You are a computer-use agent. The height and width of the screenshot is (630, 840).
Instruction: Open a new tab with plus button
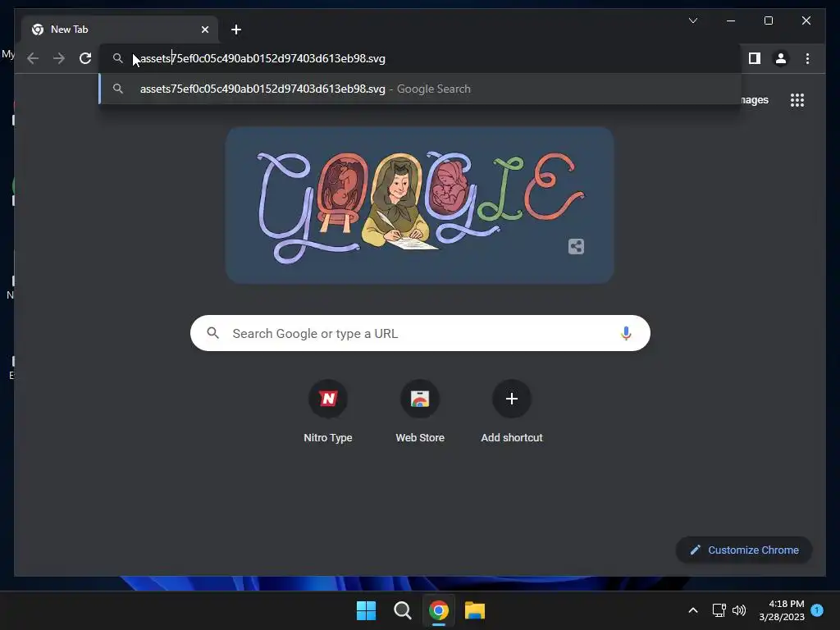[236, 30]
